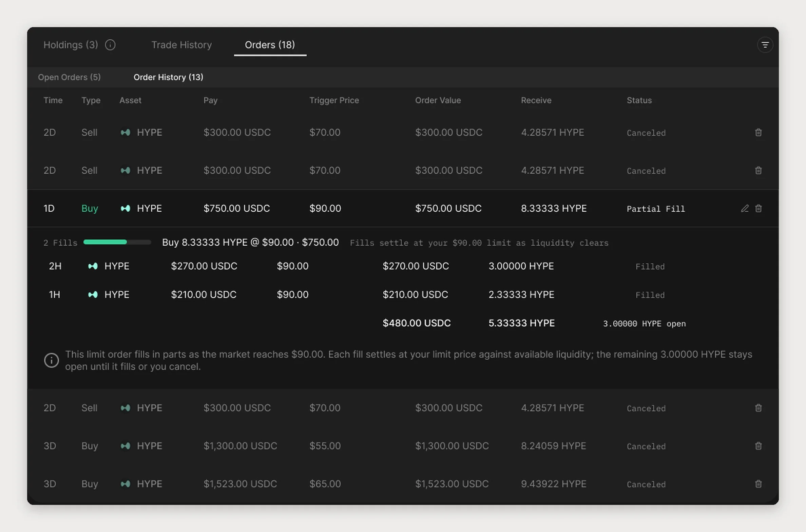
Task: Click the 1H fill time cell
Action: 54,294
